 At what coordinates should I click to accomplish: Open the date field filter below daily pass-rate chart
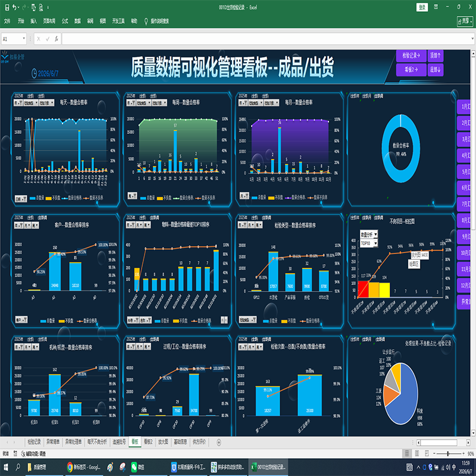pos(21,199)
